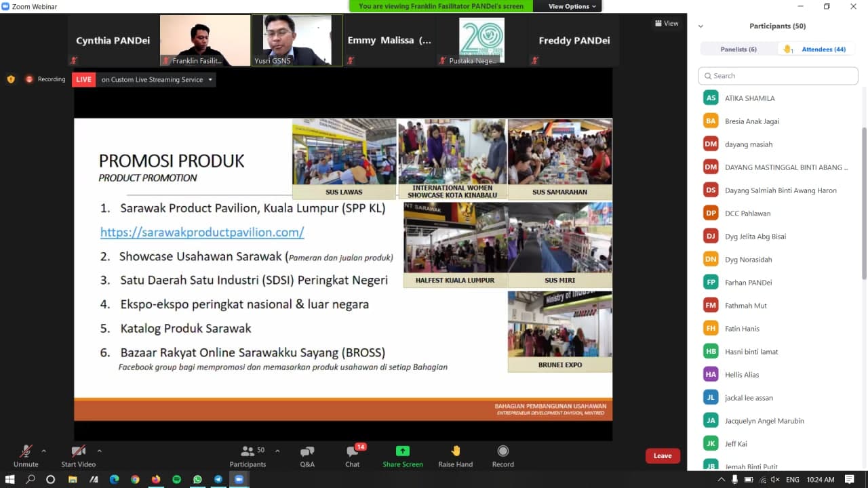Click the Zoom icon in taskbar
The image size is (868, 488).
(239, 479)
